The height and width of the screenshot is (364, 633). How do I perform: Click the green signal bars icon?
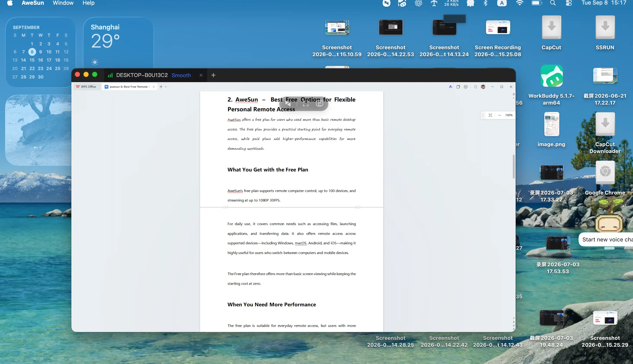pyautogui.click(x=110, y=75)
